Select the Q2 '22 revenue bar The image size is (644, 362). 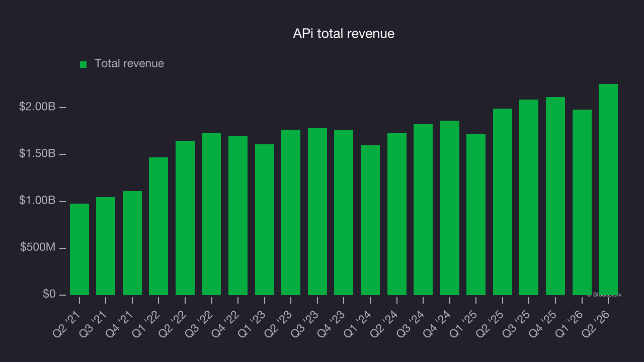tap(185, 218)
